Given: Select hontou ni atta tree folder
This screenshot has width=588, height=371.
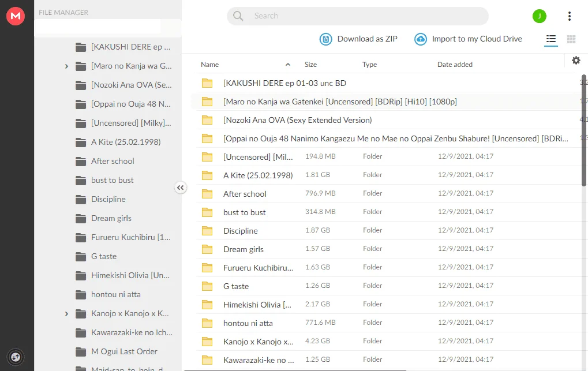Looking at the screenshot, I should pos(108,294).
